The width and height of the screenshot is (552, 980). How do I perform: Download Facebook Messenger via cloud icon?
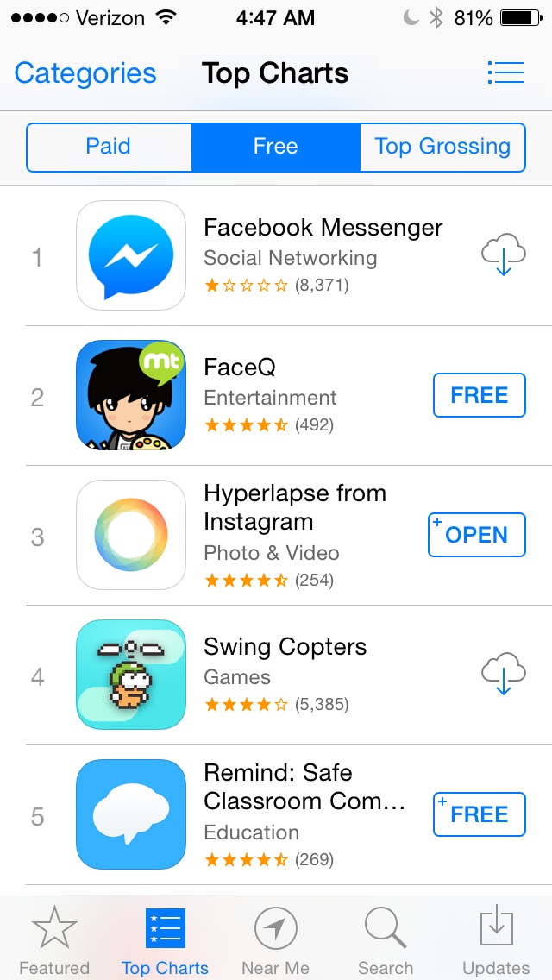coord(504,255)
